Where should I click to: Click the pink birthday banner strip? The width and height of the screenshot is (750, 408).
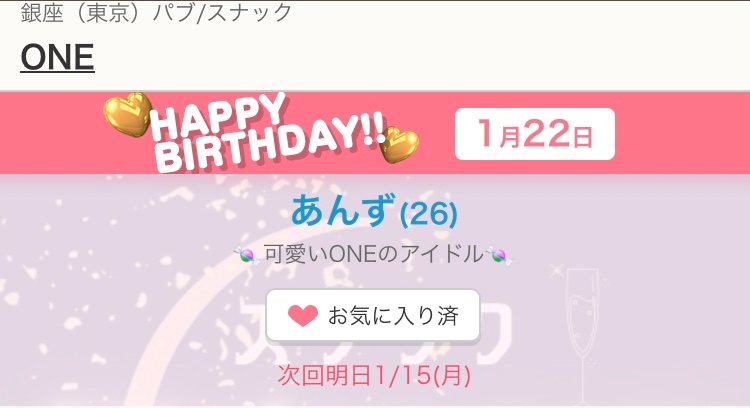(x=375, y=133)
